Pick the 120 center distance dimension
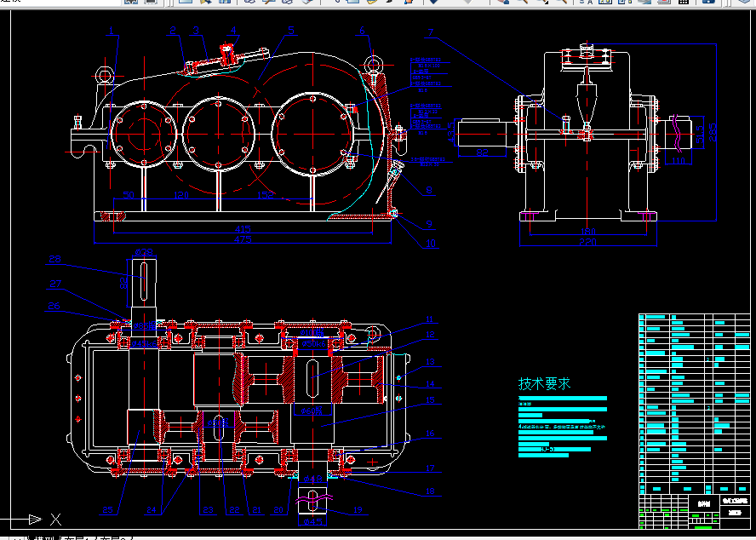 (x=180, y=195)
